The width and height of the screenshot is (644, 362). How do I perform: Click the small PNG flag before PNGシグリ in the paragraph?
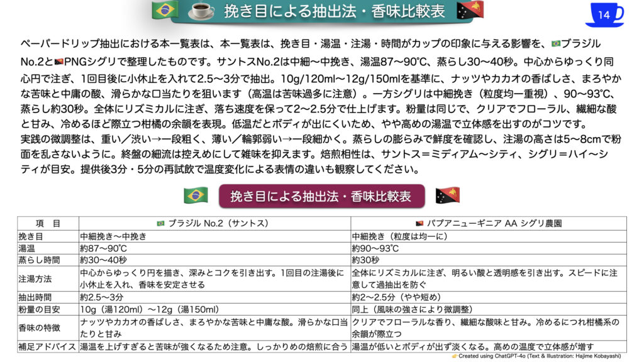click(x=58, y=62)
